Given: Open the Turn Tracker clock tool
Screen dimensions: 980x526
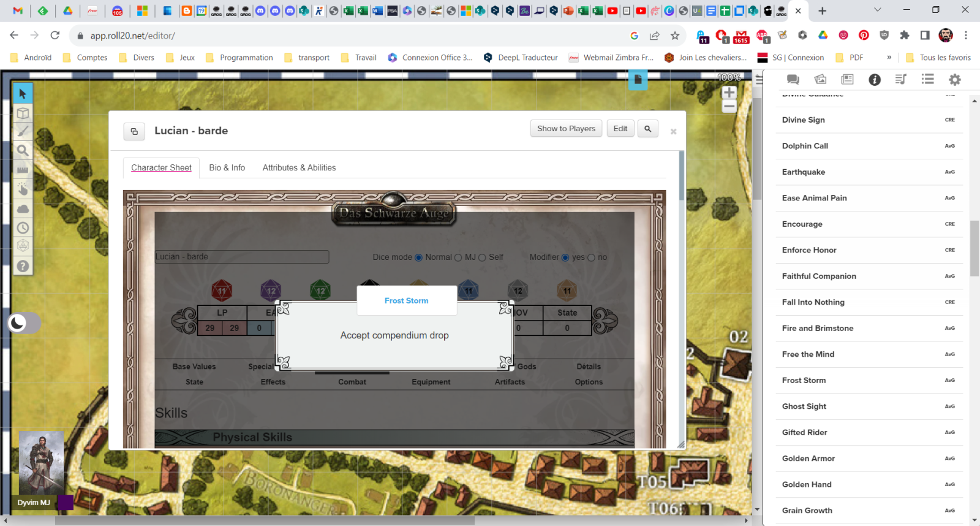Looking at the screenshot, I should (x=23, y=227).
